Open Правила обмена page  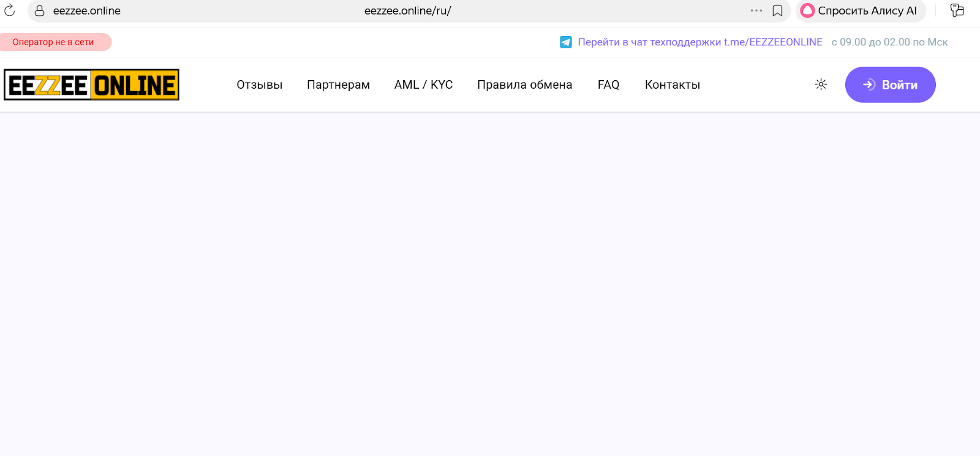(525, 85)
